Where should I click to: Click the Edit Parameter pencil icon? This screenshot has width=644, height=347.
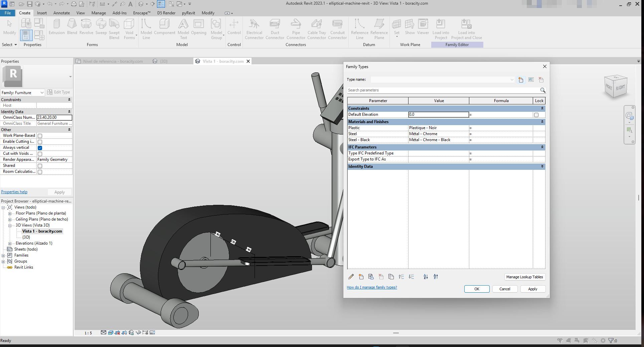[351, 277]
